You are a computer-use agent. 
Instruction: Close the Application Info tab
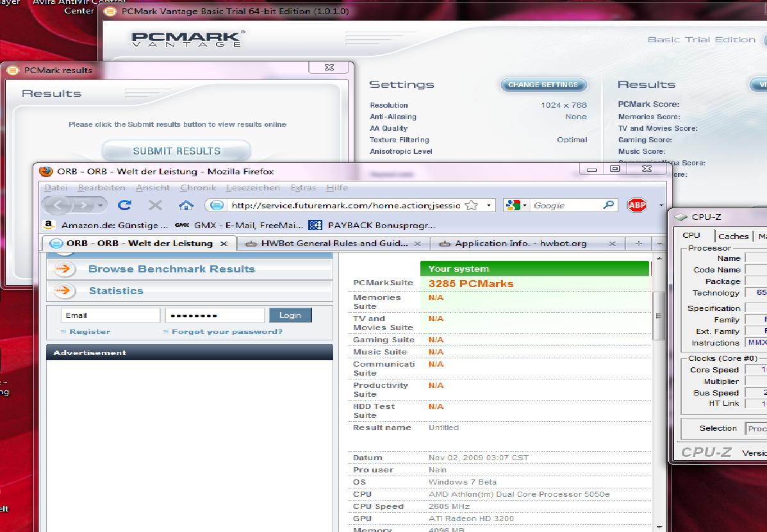click(x=612, y=243)
